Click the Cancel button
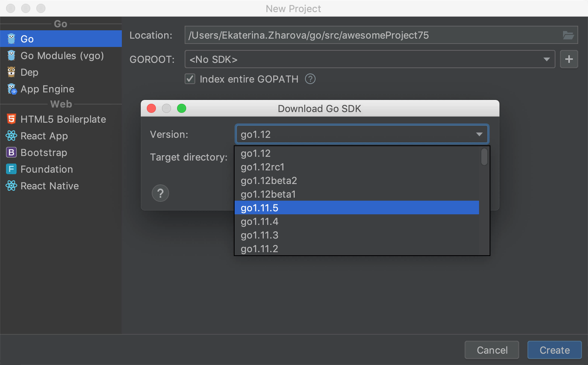Screen dimensions: 588x365 [x=492, y=350]
